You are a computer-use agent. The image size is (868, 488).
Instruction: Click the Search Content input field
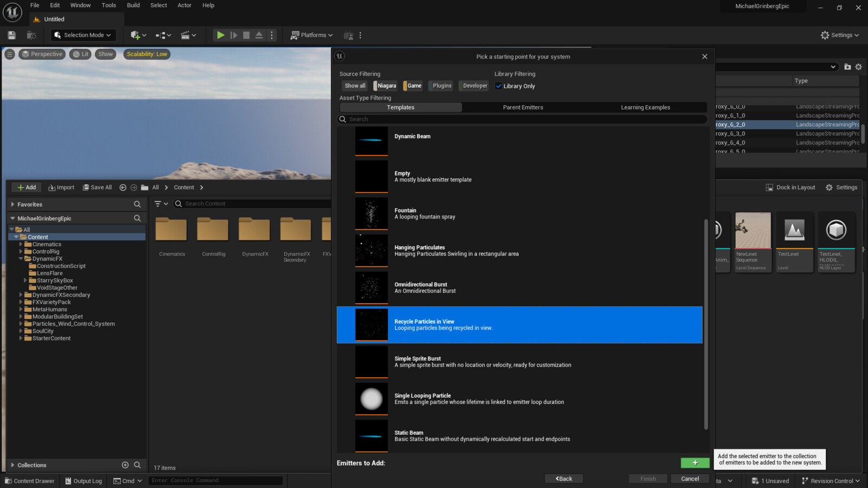(252, 204)
